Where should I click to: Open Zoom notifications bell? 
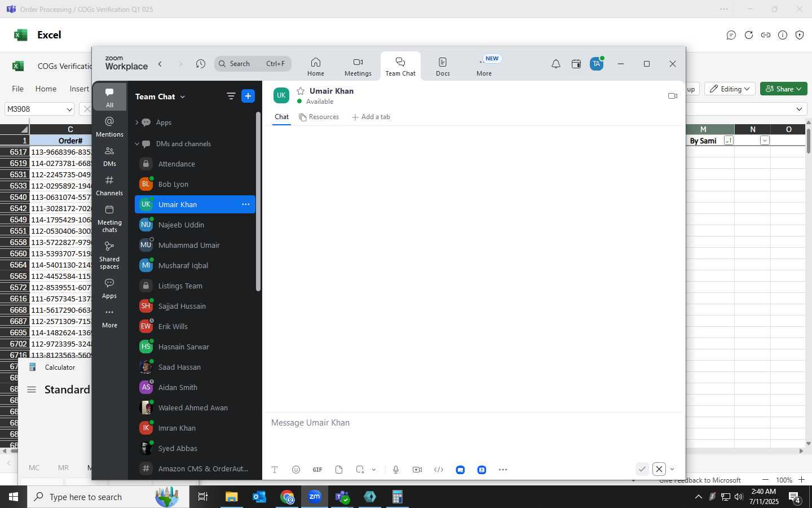coord(556,64)
